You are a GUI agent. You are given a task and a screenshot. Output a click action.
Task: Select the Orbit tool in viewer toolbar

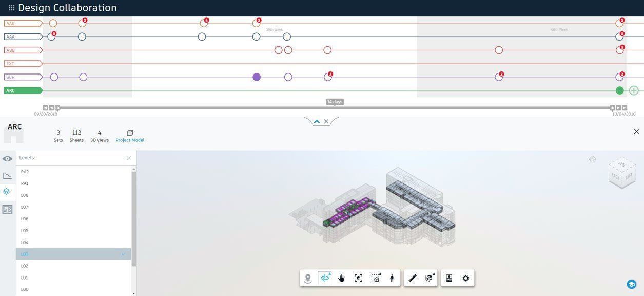coord(325,278)
